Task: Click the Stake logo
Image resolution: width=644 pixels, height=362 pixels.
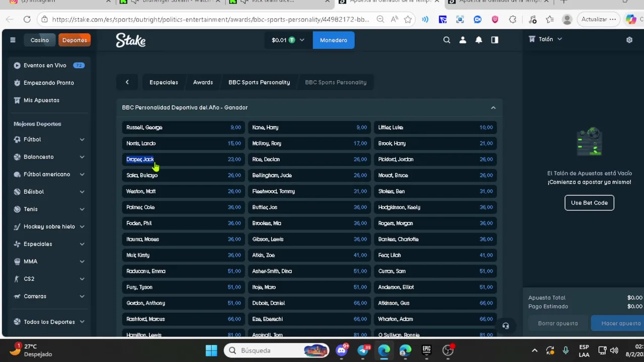Action: (131, 40)
